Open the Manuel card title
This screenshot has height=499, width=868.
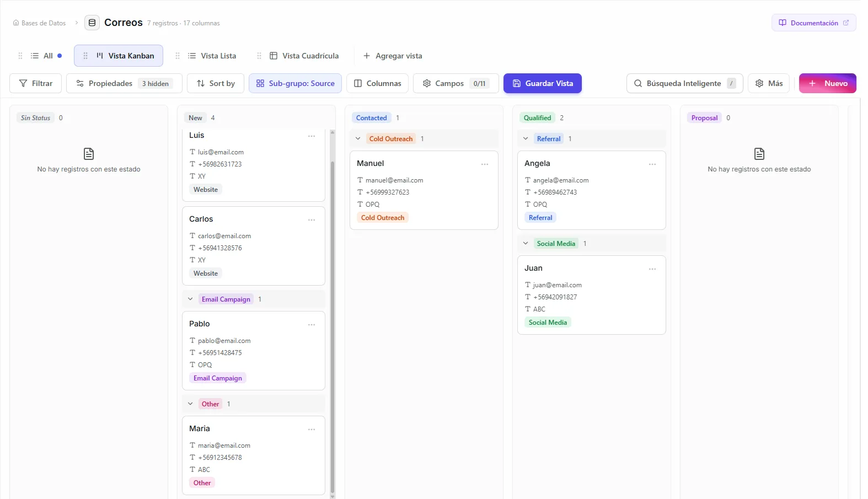tap(370, 163)
